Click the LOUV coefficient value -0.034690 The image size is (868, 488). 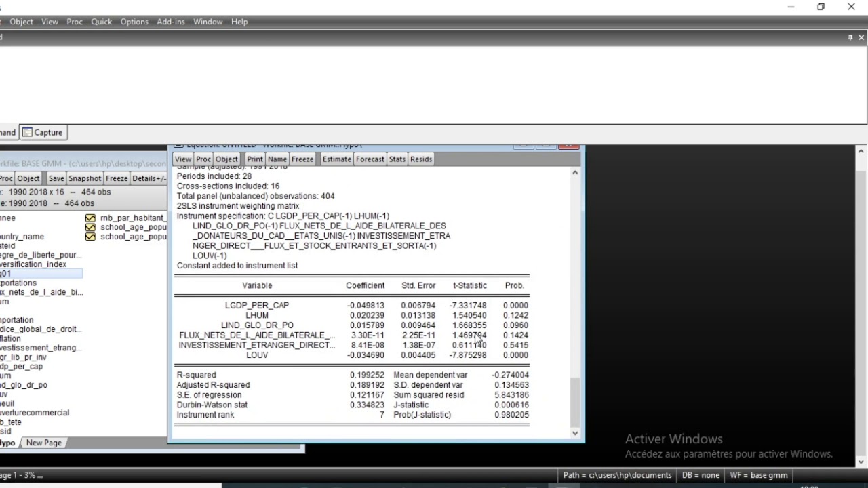point(366,355)
